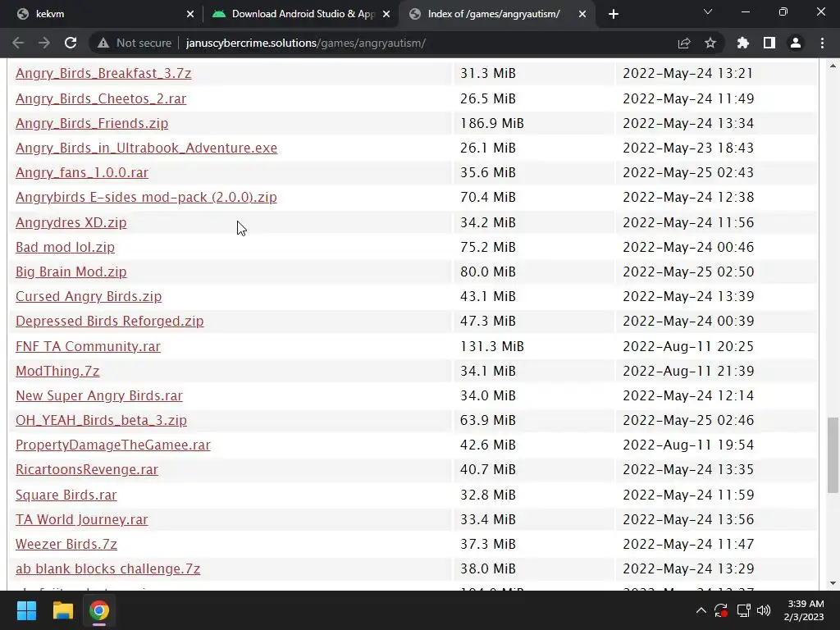Open the tab search dropdown
This screenshot has width=840, height=630.
pyautogui.click(x=708, y=11)
